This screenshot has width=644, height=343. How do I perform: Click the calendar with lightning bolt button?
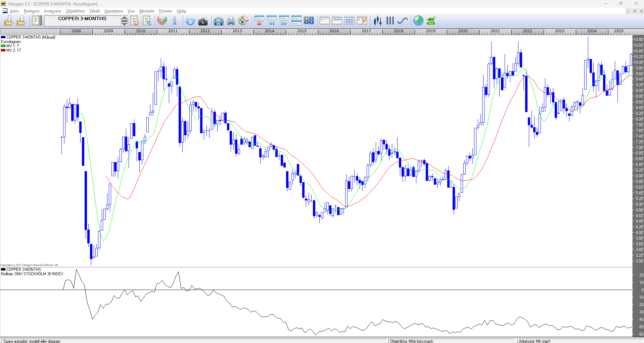(x=362, y=21)
